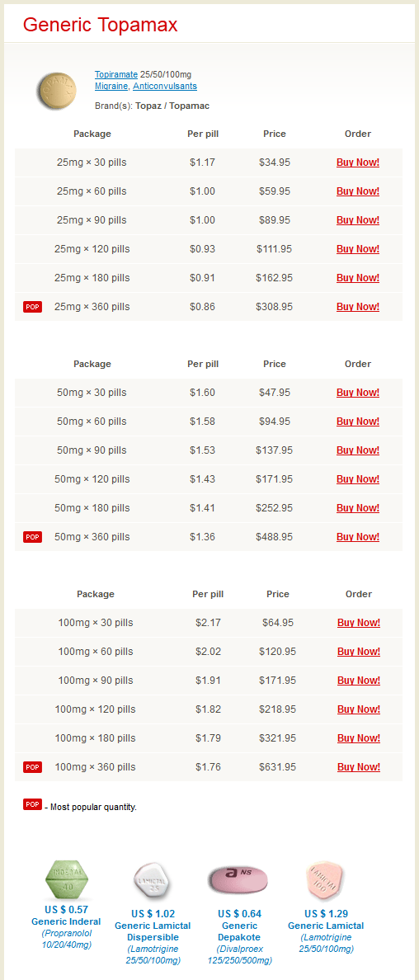Select the peach Generic Lamictal pill image
Screen dimensions: 419x980
326,880
